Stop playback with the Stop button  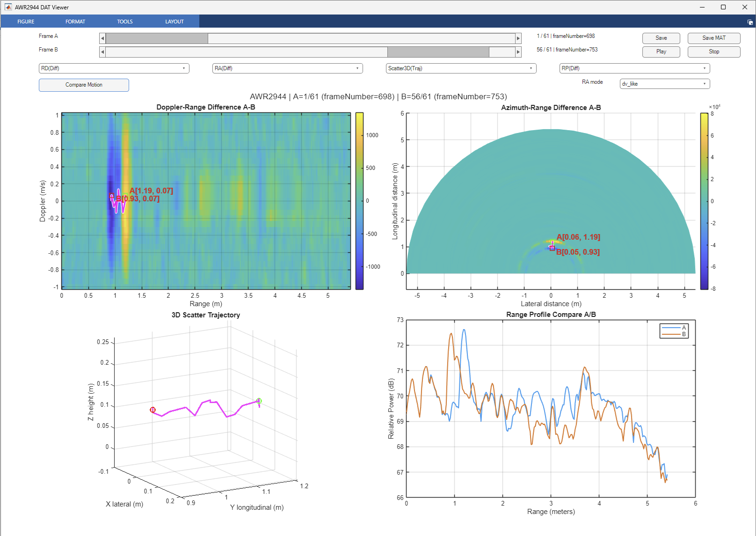(x=714, y=51)
